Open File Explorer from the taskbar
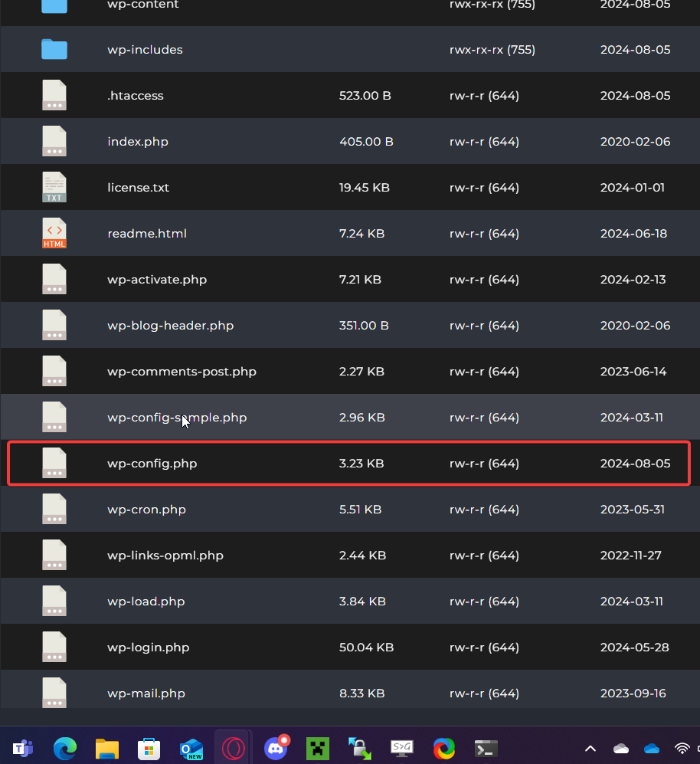Image resolution: width=700 pixels, height=764 pixels. [x=107, y=748]
